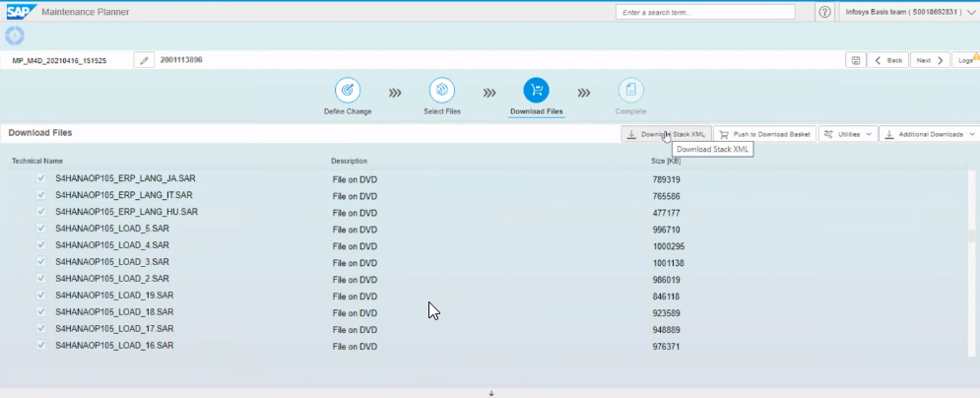Click file name S4HANAOP105_LOAD_17.SAR
980x398 pixels.
pyautogui.click(x=114, y=329)
